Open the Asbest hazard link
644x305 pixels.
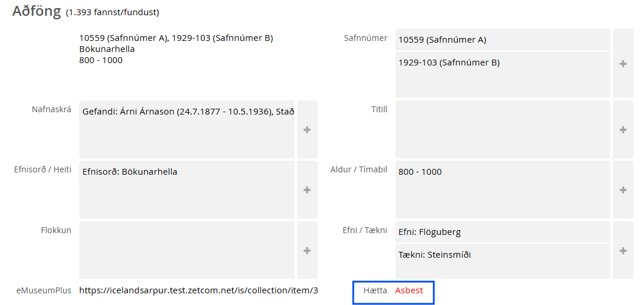[x=409, y=290]
